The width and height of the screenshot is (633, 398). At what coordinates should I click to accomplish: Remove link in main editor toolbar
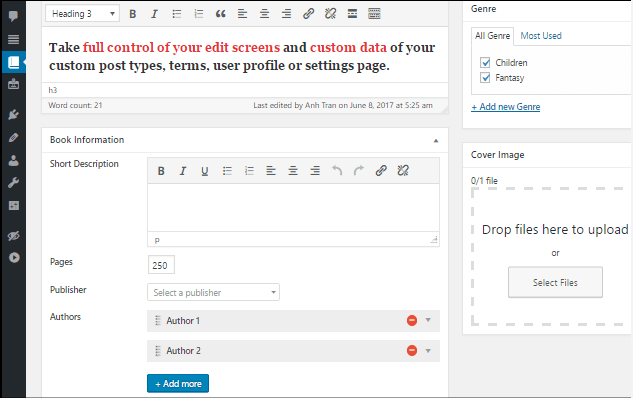[330, 14]
